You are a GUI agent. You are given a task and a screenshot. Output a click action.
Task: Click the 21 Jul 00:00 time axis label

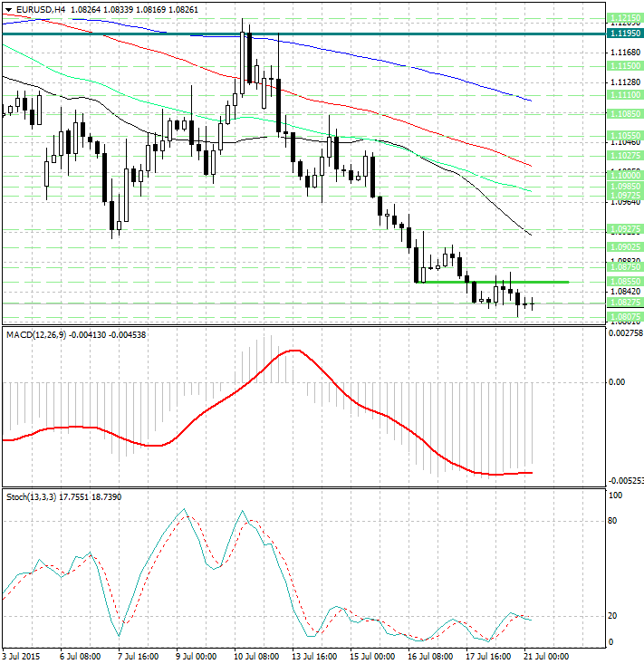tap(546, 657)
